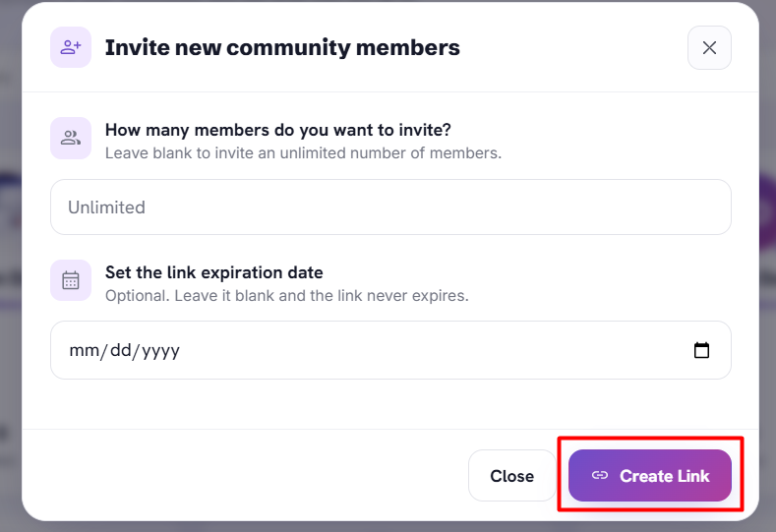776x532 pixels.
Task: Open the date picker via its calendar icon
Action: (x=701, y=350)
